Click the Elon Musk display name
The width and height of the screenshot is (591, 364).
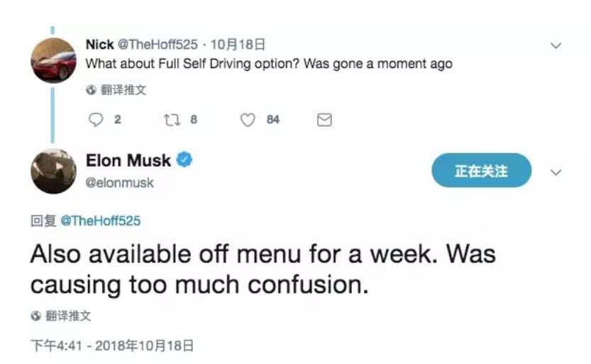(128, 161)
